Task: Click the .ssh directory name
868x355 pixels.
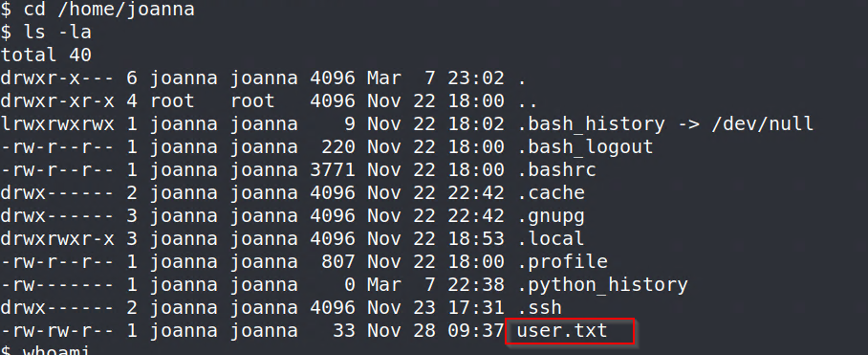Action: point(539,307)
